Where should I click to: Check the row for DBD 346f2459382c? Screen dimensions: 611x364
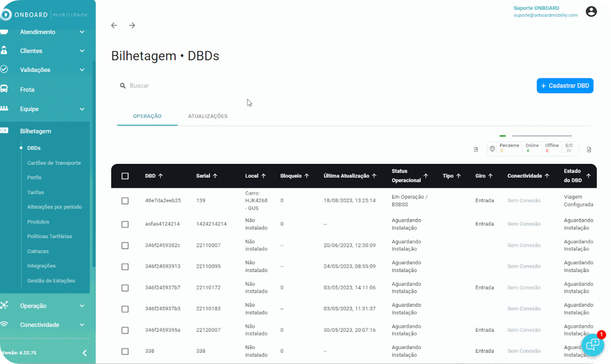[x=125, y=246]
